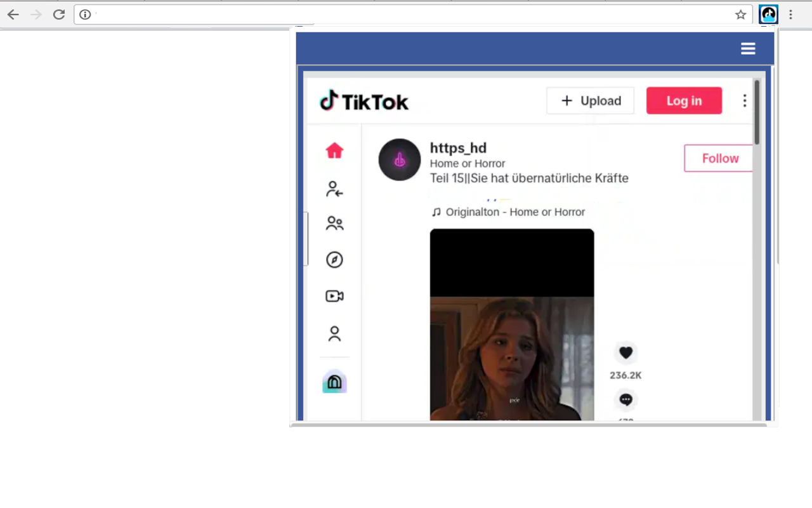Open the Originalton - Home or Horror sound link
The height and width of the screenshot is (508, 812).
click(x=508, y=212)
